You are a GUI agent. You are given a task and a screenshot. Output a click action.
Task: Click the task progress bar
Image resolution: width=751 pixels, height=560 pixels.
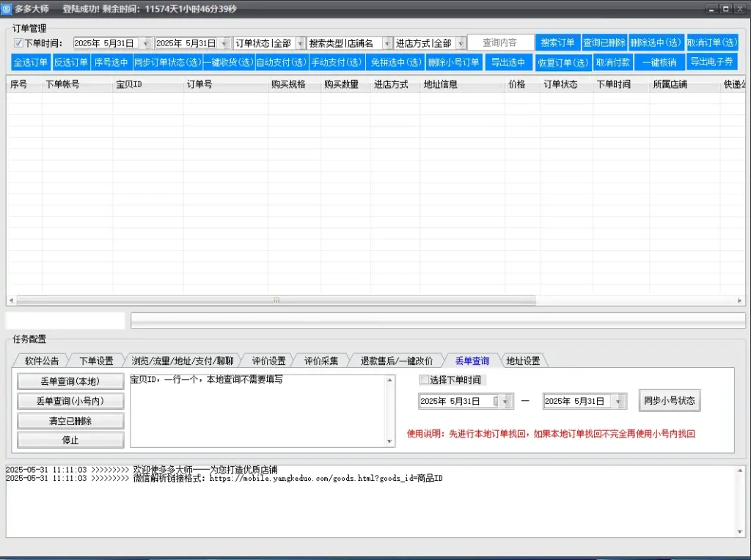click(438, 321)
